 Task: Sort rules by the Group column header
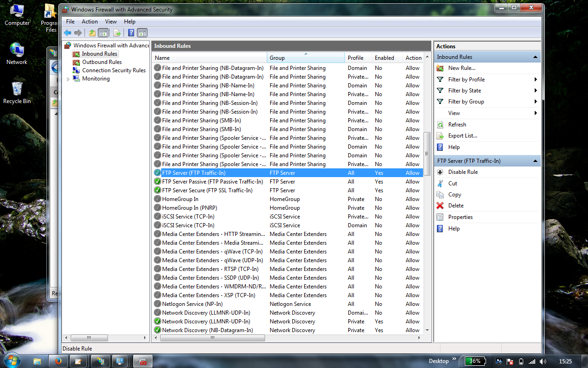(306, 58)
